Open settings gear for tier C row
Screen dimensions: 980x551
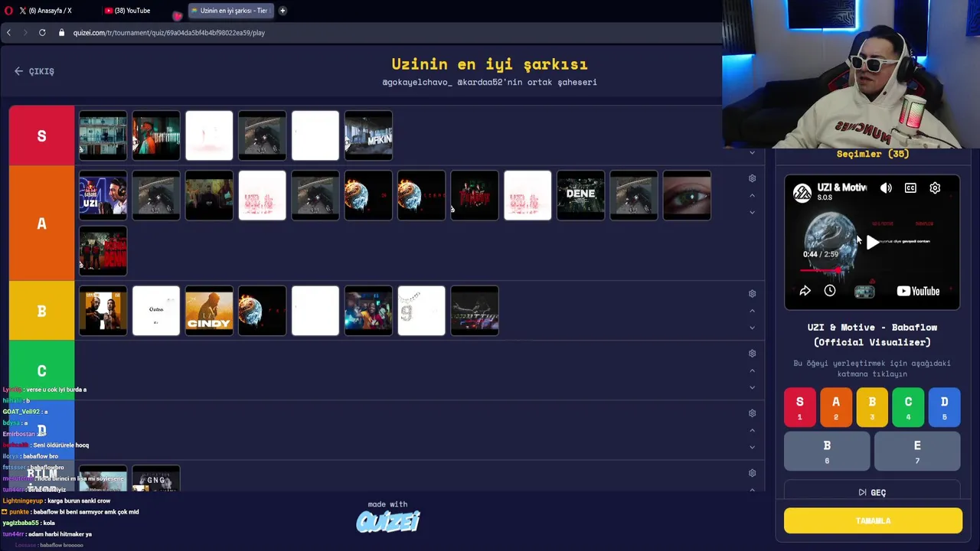[752, 354]
